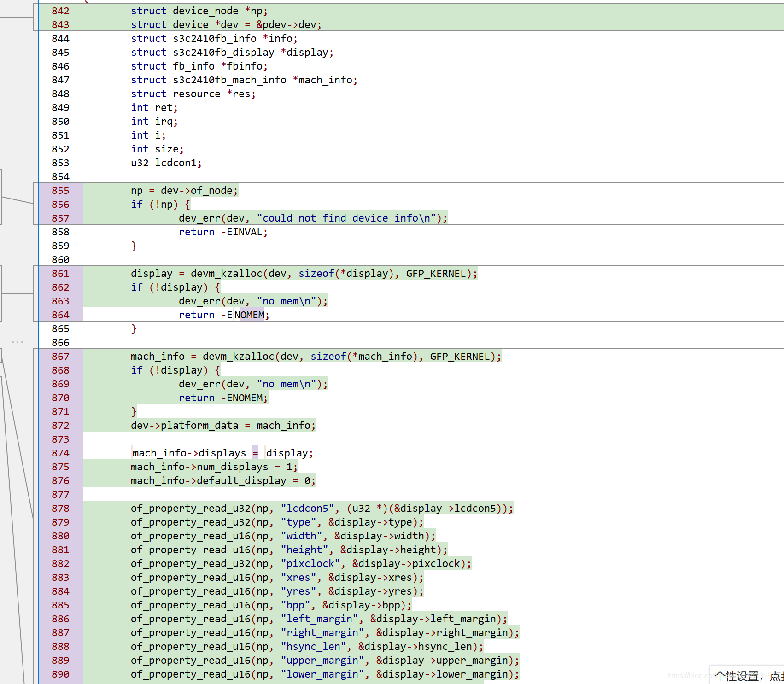Click 'struct s3c2410fb_info *info;' line
The image size is (784, 684).
tap(214, 38)
